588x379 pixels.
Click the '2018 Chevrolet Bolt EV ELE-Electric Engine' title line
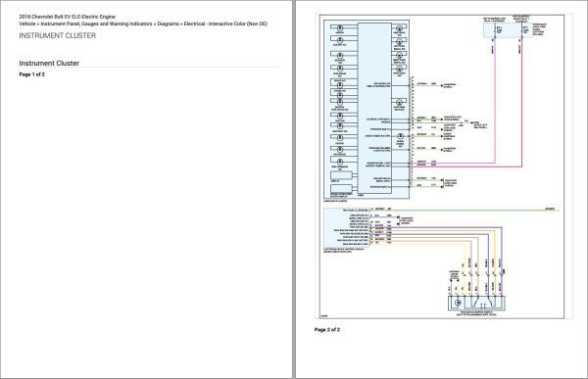pyautogui.click(x=67, y=17)
